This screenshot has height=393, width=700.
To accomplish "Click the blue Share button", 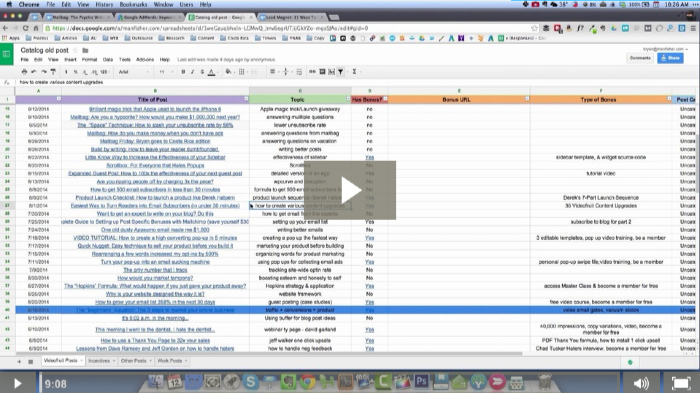I will tap(670, 58).
